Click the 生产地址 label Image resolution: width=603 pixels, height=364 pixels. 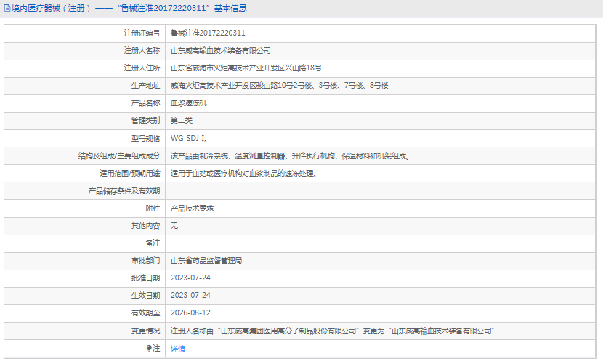145,86
